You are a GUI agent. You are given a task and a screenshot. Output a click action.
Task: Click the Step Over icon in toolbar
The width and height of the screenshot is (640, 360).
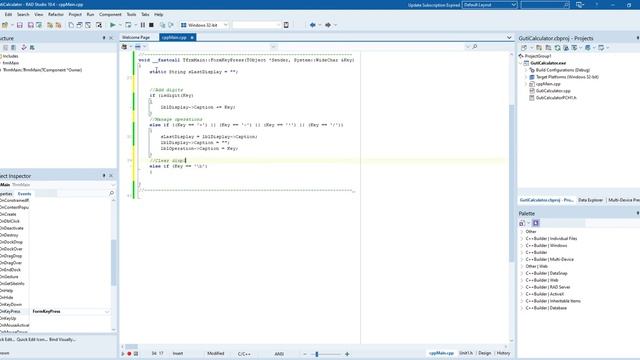(x=171, y=25)
